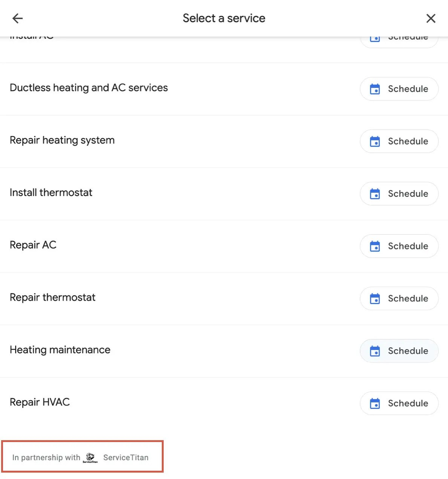448x479 pixels.
Task: Click the calendar icon next to Repair HVAC
Action: [x=374, y=403]
